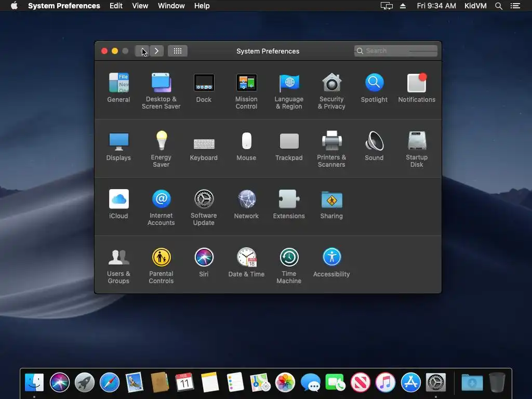Open FaceTime from the Dock

point(335,382)
